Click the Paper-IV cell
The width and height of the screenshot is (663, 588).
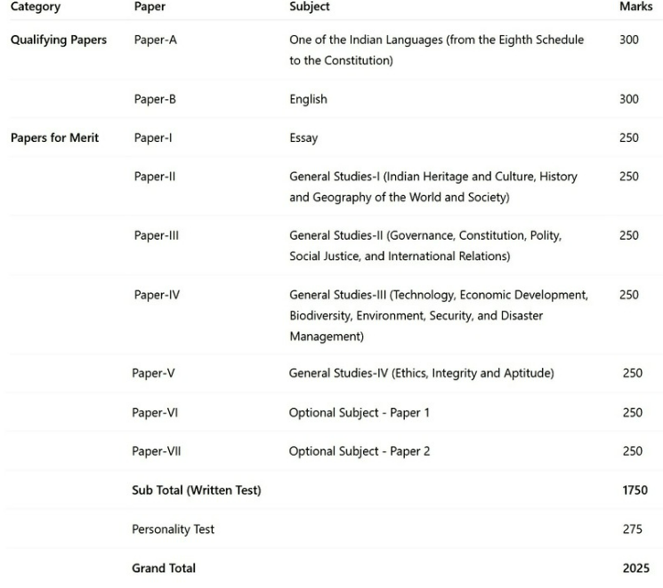pos(157,295)
